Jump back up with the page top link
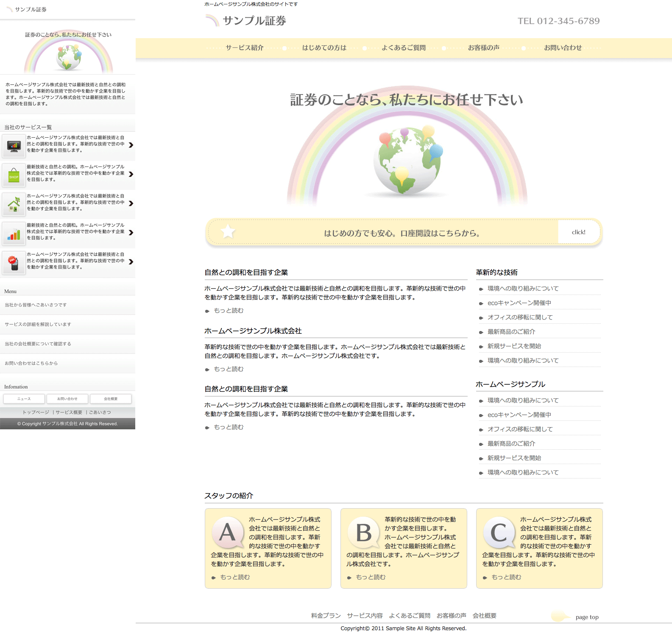Image resolution: width=672 pixels, height=637 pixels. coord(587,617)
